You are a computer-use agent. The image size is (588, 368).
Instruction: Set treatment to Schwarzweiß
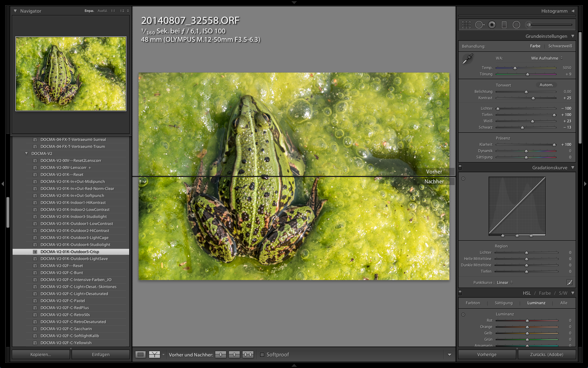click(560, 46)
